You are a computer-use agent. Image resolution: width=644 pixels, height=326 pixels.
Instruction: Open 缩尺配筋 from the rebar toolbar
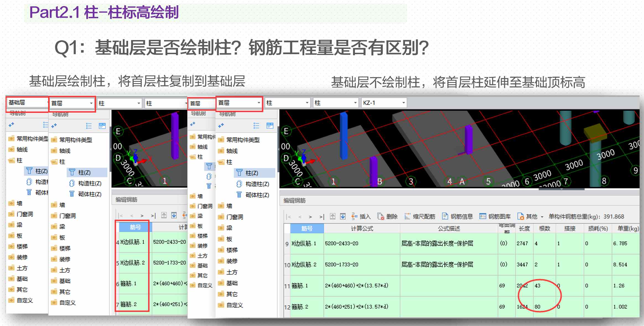pos(420,217)
